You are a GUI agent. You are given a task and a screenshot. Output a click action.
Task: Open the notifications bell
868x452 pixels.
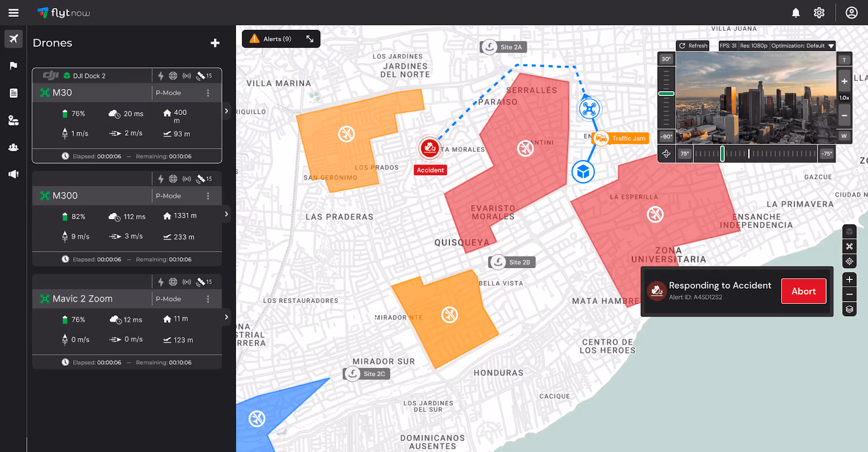point(796,12)
